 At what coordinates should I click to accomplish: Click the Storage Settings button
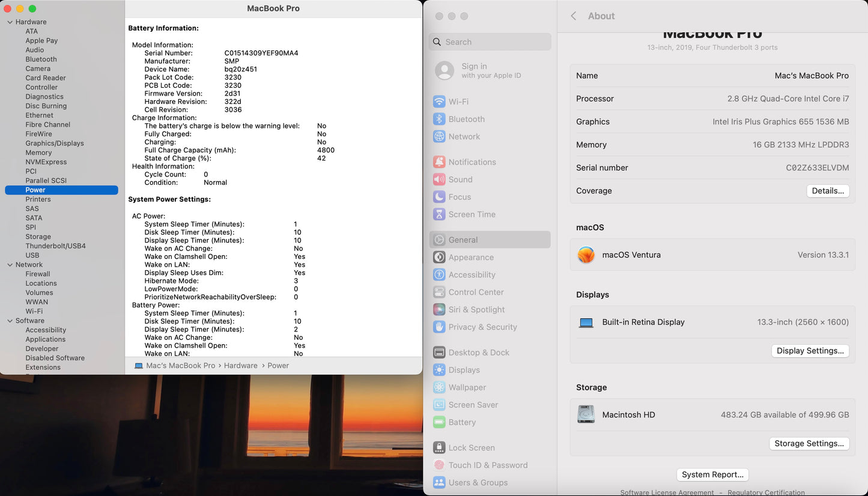(809, 444)
